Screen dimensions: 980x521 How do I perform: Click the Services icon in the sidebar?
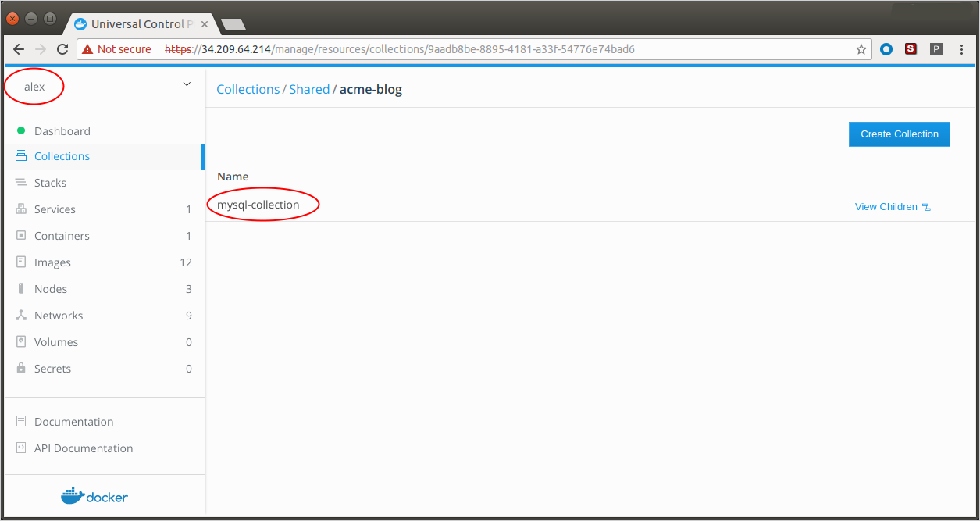click(21, 209)
